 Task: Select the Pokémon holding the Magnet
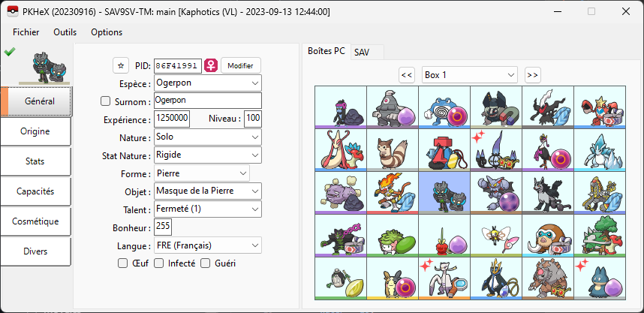click(x=496, y=107)
